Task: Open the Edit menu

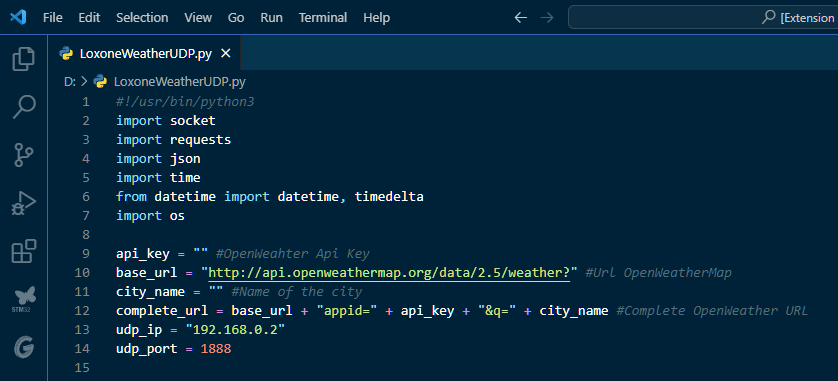Action: click(x=89, y=18)
